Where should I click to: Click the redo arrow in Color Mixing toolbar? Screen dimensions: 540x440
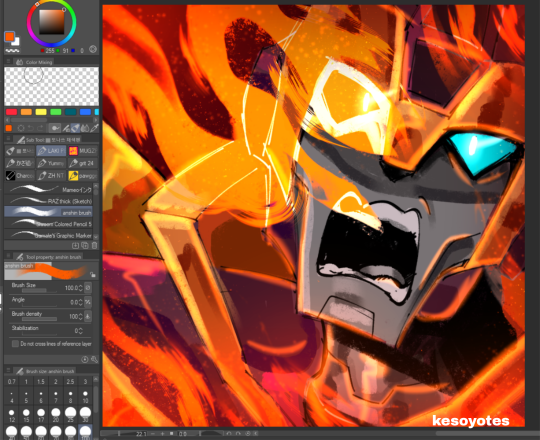click(x=40, y=128)
